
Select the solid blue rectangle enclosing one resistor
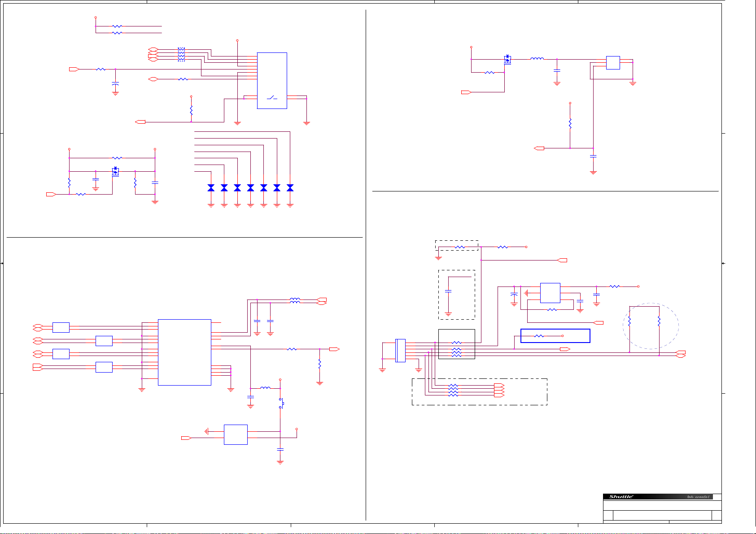(555, 336)
